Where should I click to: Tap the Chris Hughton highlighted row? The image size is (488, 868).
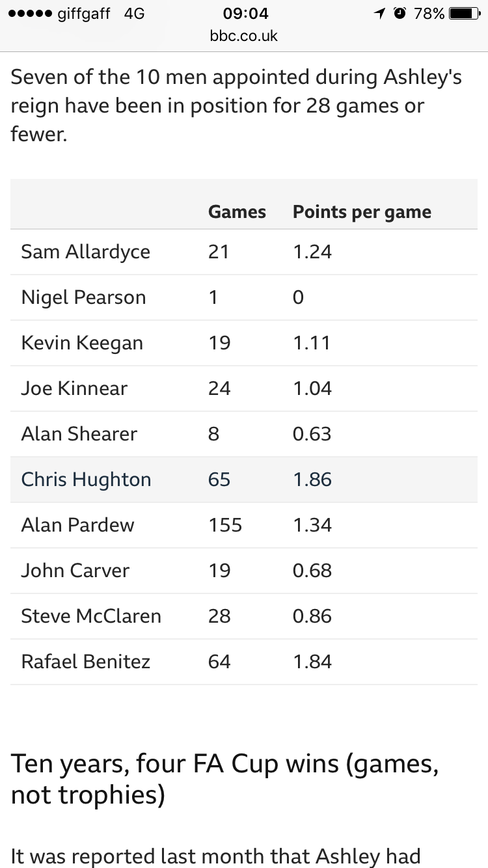pyautogui.click(x=244, y=480)
